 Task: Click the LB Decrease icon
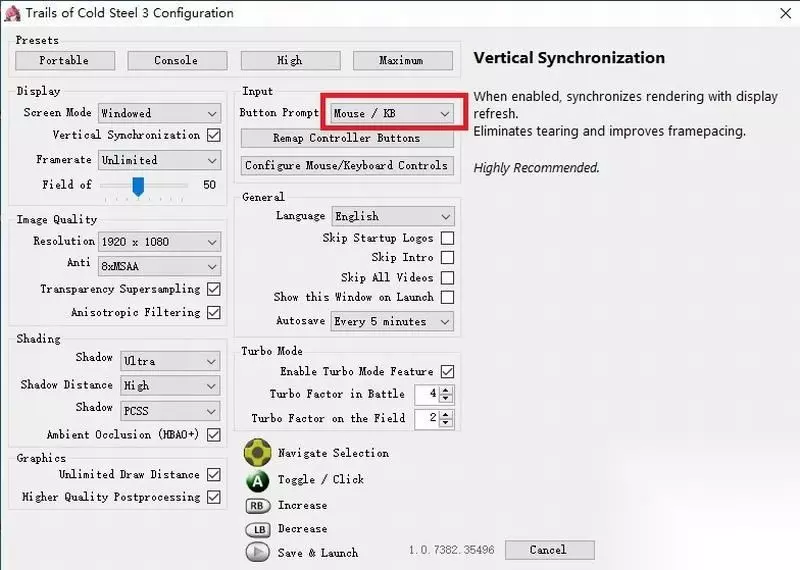click(258, 529)
